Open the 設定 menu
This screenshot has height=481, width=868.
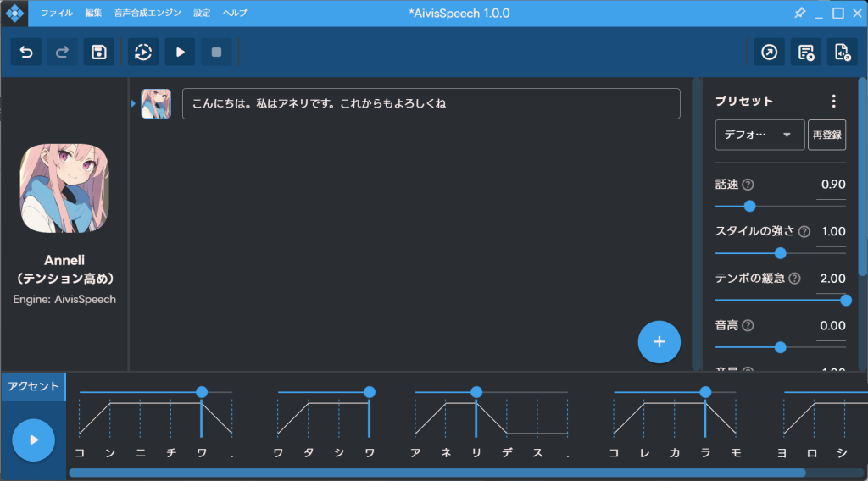pos(202,13)
